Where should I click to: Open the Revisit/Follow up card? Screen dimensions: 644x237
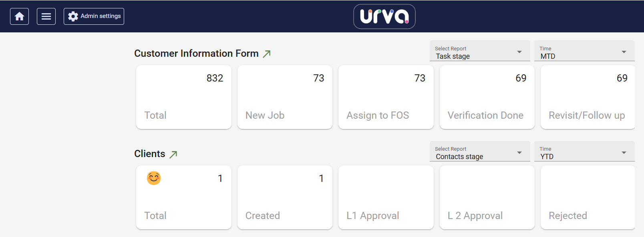pyautogui.click(x=587, y=97)
